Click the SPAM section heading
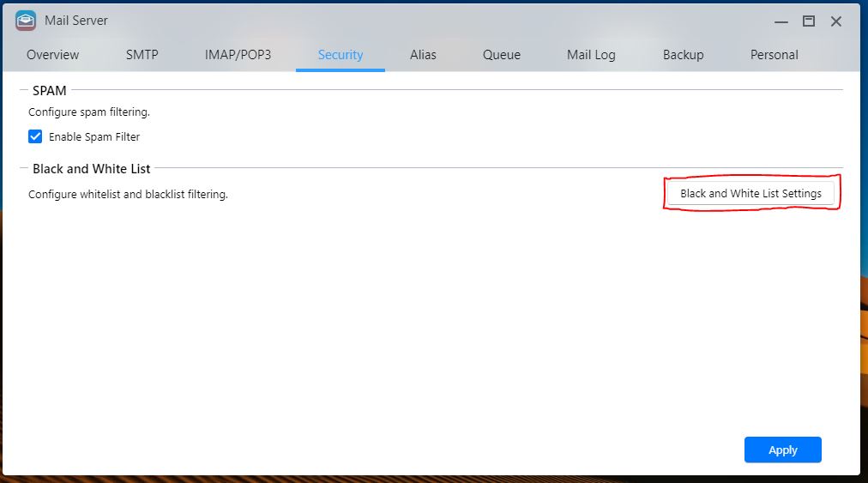 [x=49, y=90]
